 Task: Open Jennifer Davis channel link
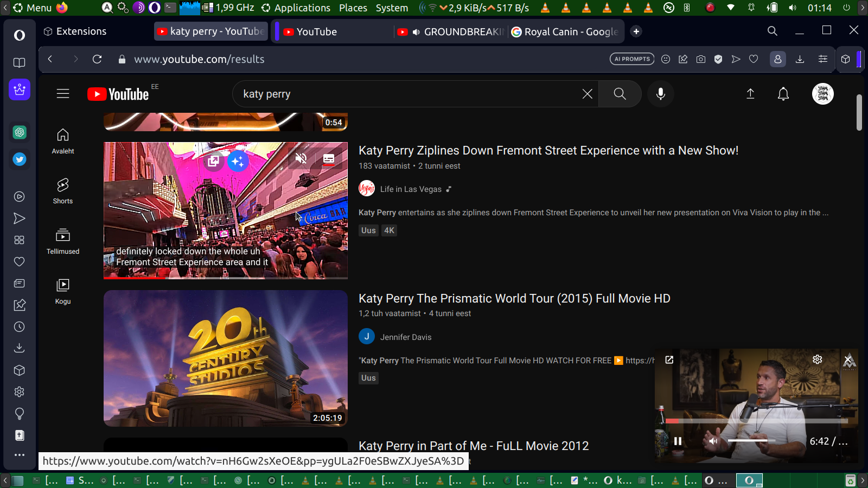(406, 337)
